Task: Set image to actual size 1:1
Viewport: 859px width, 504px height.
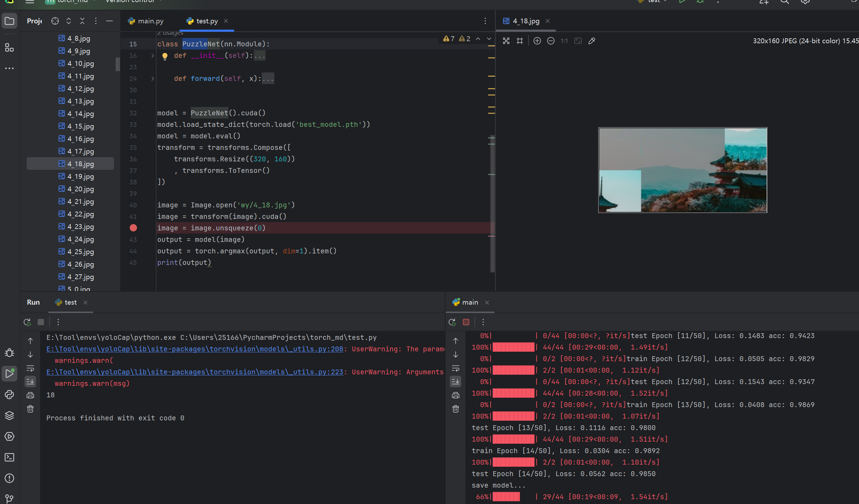Action: (564, 41)
